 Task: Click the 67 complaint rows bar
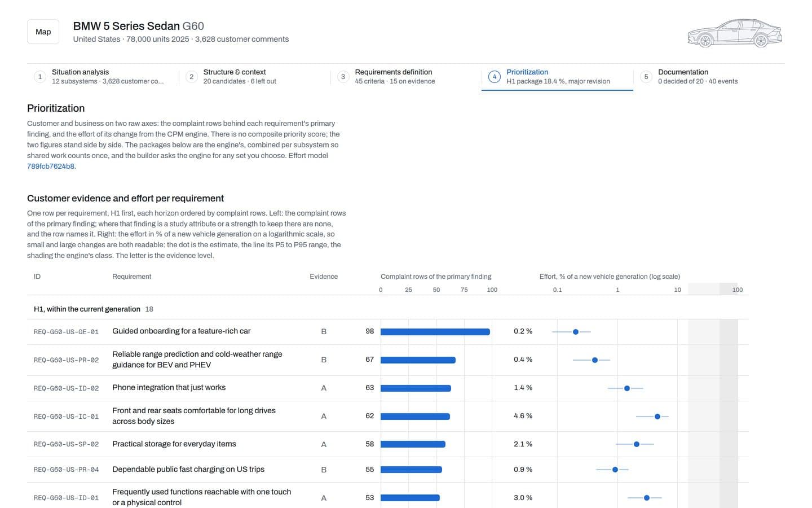(x=418, y=360)
